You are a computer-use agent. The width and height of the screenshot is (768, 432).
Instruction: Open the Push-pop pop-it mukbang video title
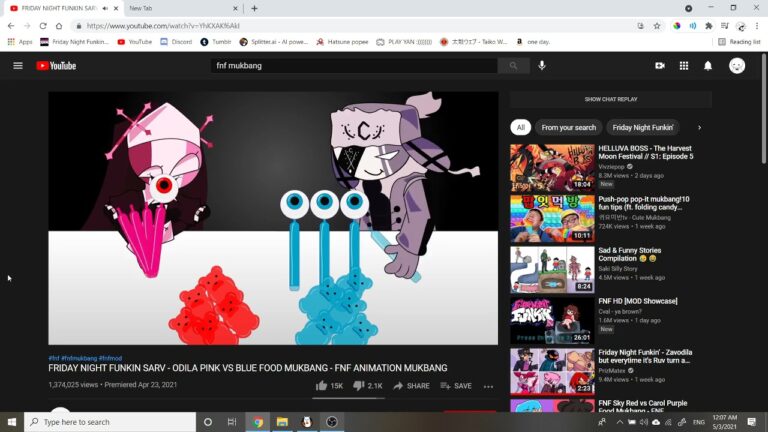(644, 203)
